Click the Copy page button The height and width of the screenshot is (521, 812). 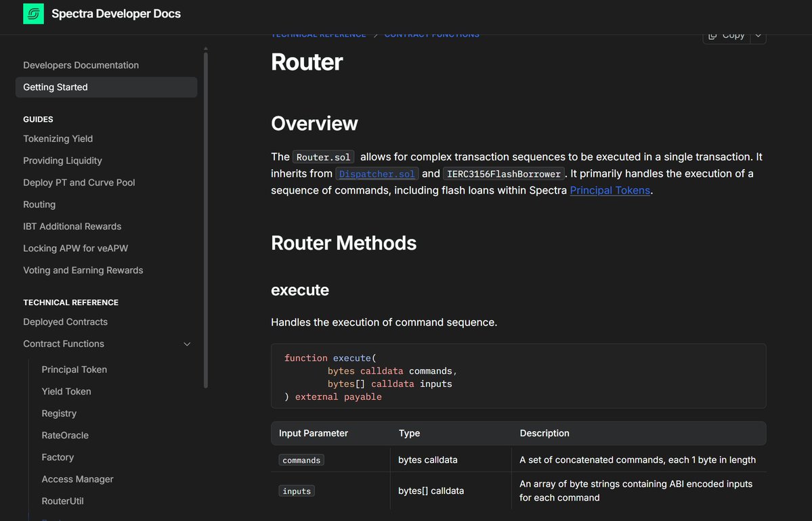[726, 37]
